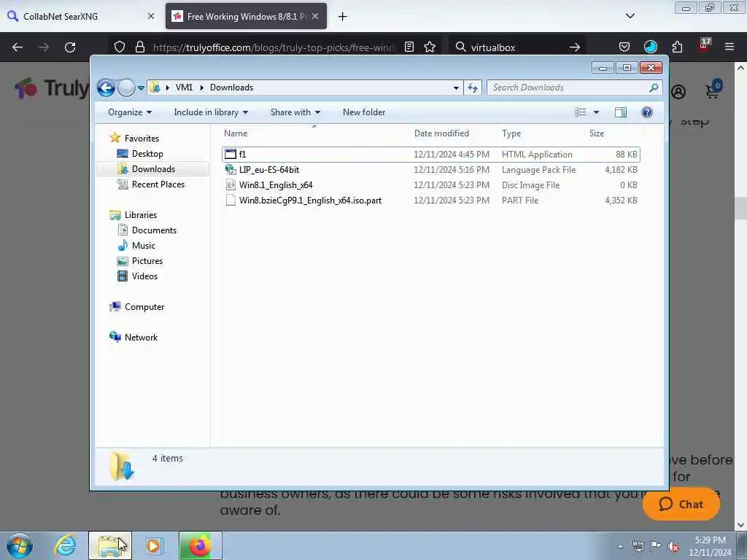This screenshot has width=747, height=560.
Task: Open the Pictures library
Action: [x=147, y=261]
